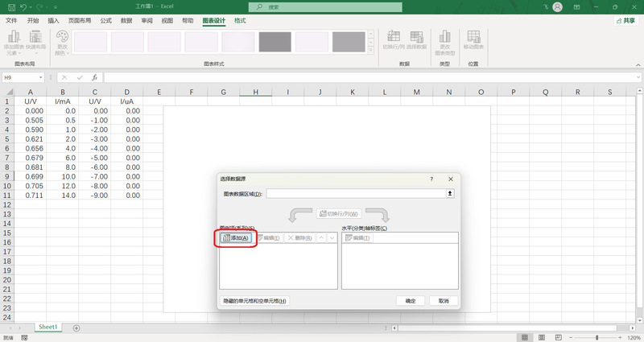This screenshot has width=644, height=342.
Task: Click the 共享 share button
Action: point(626,21)
